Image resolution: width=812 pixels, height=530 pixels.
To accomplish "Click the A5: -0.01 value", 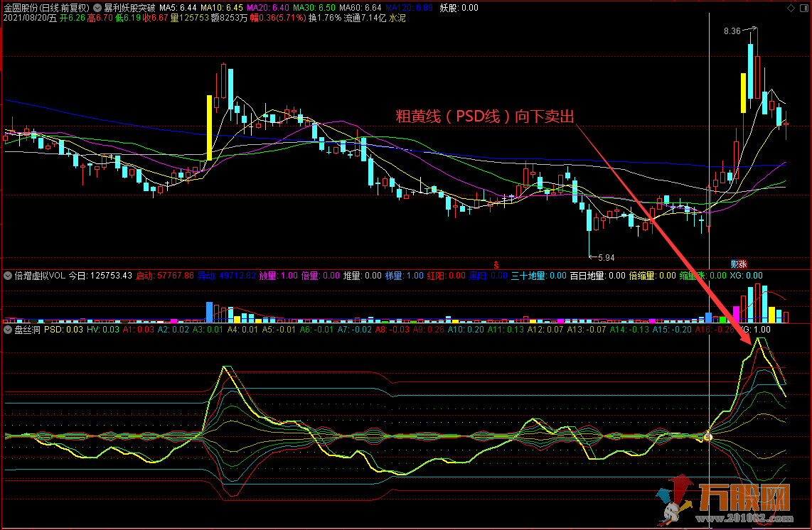I will (x=279, y=330).
